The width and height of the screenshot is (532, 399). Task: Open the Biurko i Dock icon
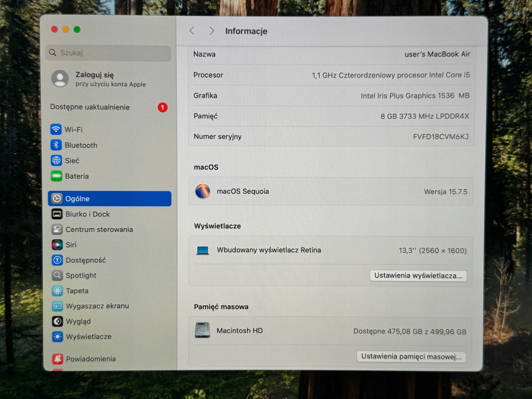(x=57, y=214)
